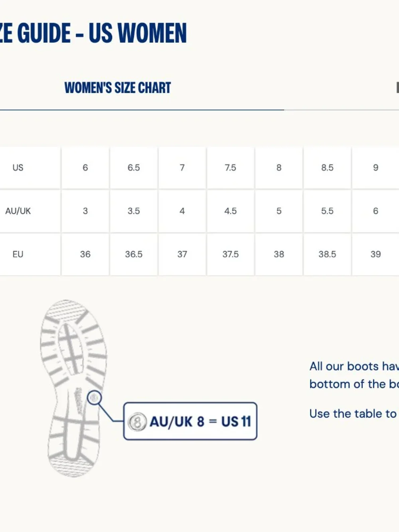
Task: Select US size 6 cell
Action: [x=85, y=168]
